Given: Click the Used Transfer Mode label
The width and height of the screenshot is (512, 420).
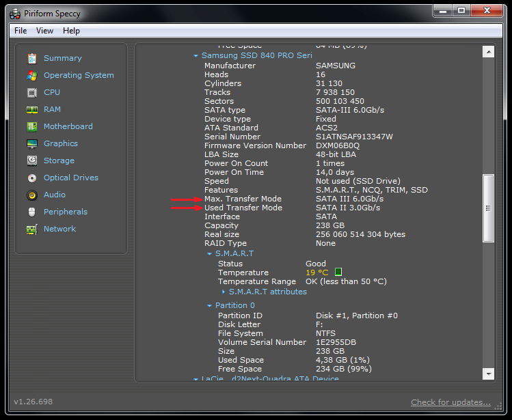Looking at the screenshot, I should click(243, 208).
